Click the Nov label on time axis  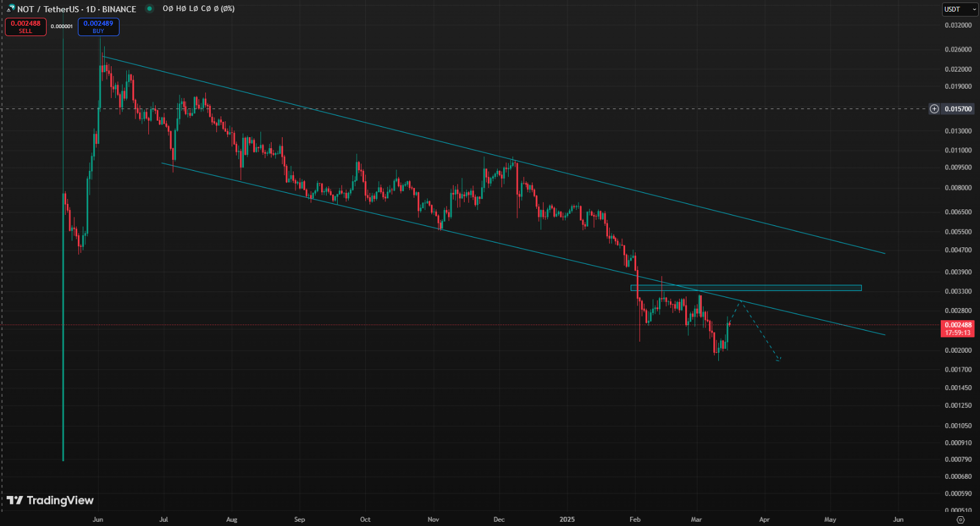click(433, 519)
